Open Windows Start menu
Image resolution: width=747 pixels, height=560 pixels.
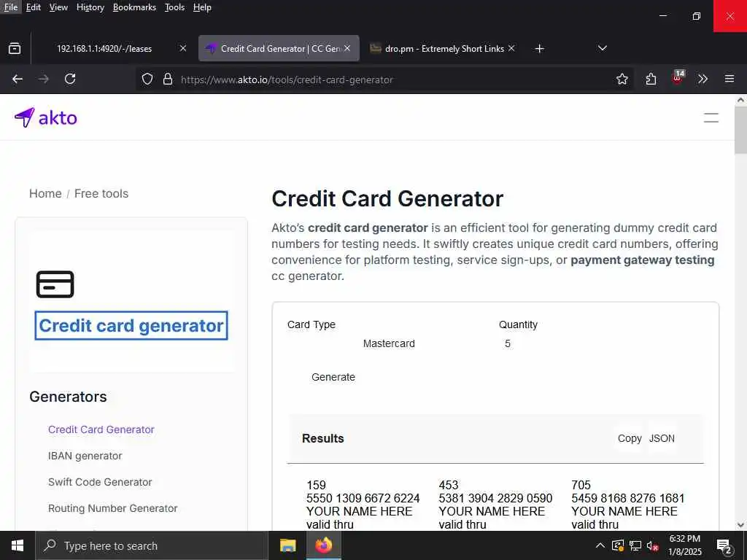tap(18, 545)
